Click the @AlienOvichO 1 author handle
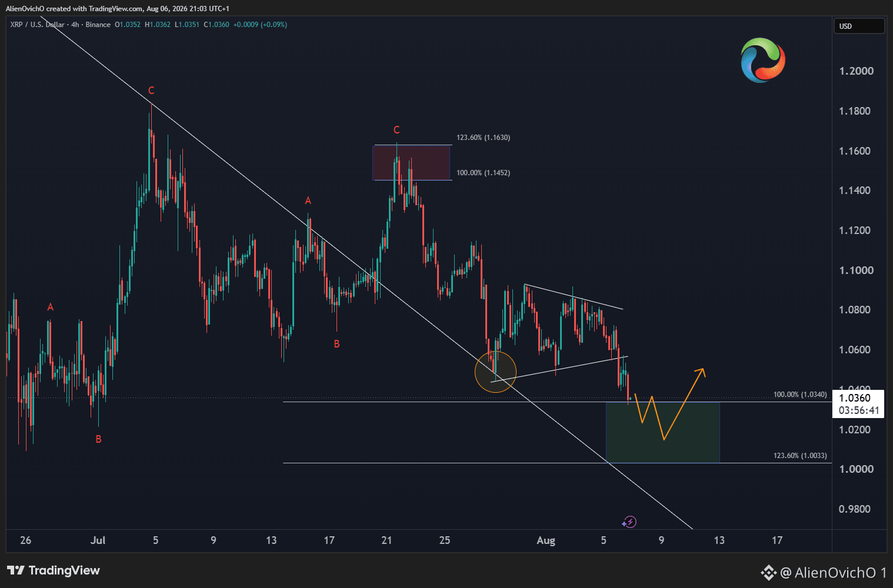Image resolution: width=893 pixels, height=588 pixels. (x=833, y=572)
